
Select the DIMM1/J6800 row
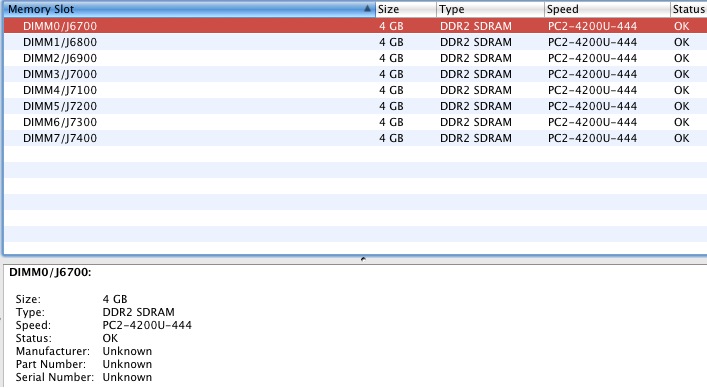[x=355, y=42]
